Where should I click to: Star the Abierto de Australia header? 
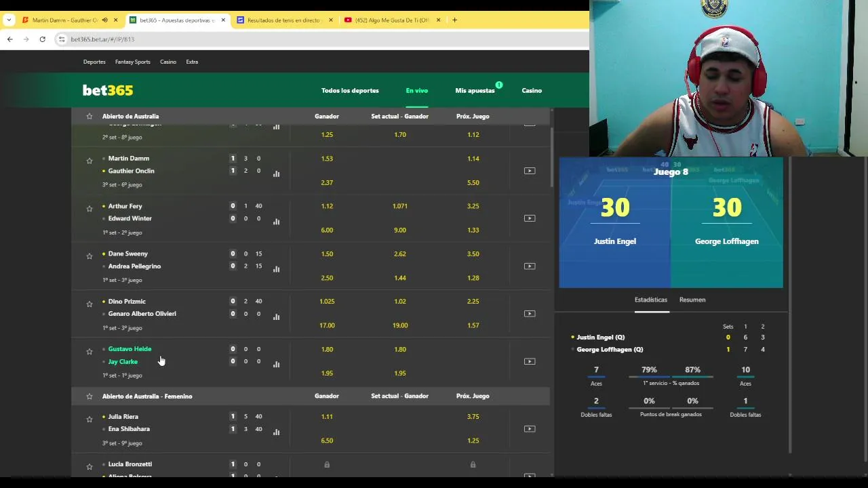coord(89,116)
